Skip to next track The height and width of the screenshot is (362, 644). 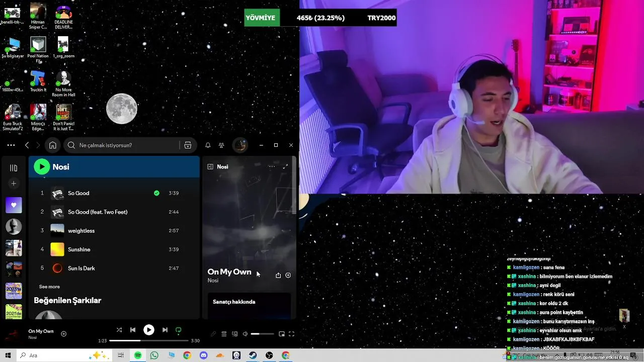coord(165,330)
